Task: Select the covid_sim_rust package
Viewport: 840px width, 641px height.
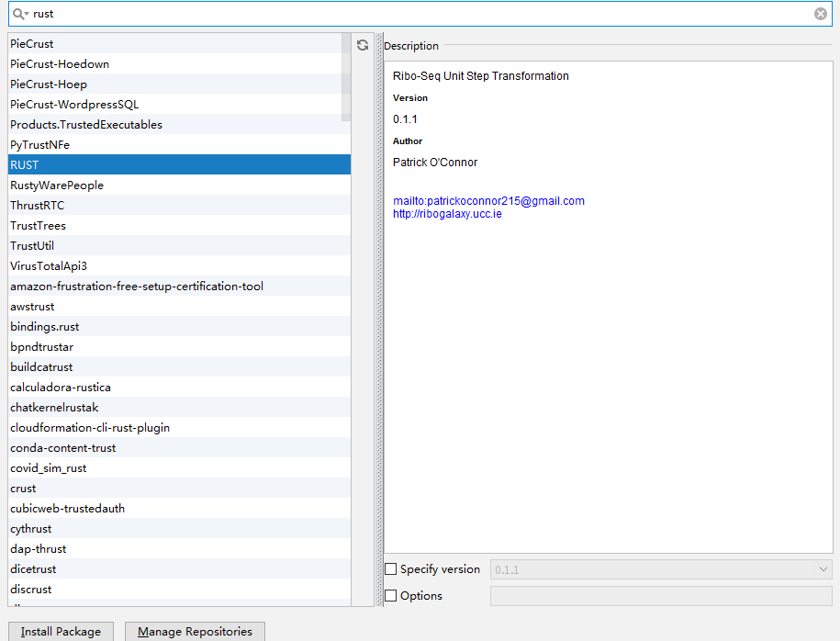Action: click(179, 467)
